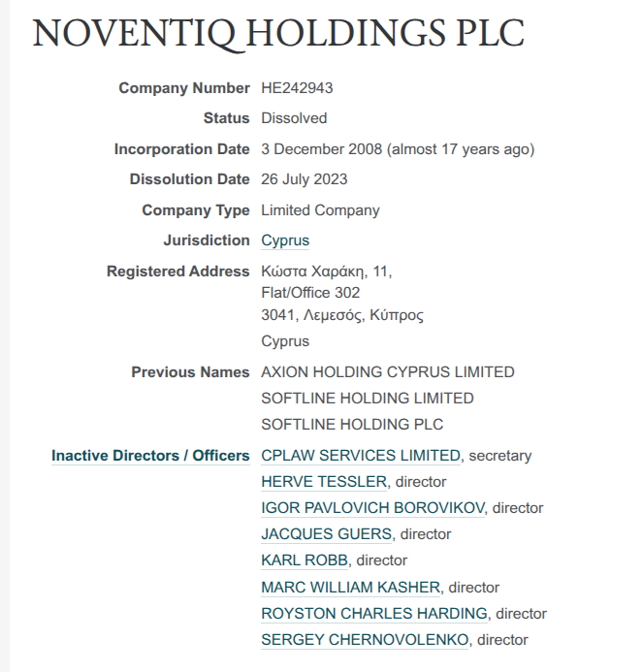Image resolution: width=643 pixels, height=672 pixels.
Task: Open KARL ROBB's director entry
Action: click(x=305, y=560)
